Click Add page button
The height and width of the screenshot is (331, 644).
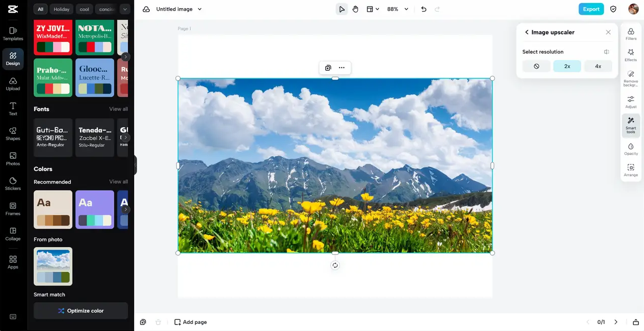pos(191,322)
